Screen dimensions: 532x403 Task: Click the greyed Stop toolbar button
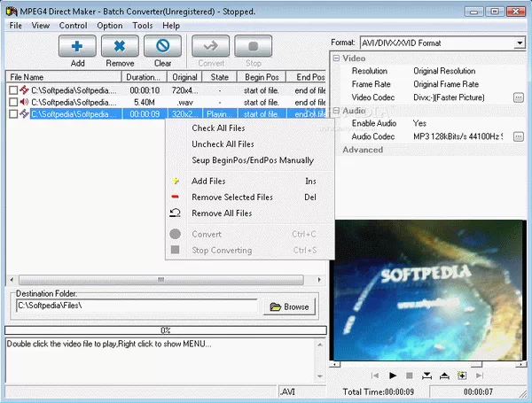pos(253,46)
